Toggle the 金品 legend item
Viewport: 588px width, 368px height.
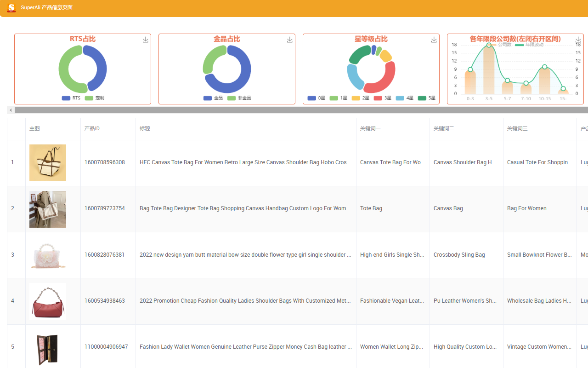tap(213, 98)
